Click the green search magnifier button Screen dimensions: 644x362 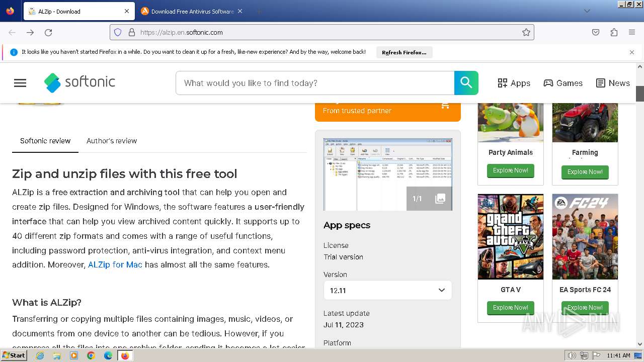click(466, 83)
